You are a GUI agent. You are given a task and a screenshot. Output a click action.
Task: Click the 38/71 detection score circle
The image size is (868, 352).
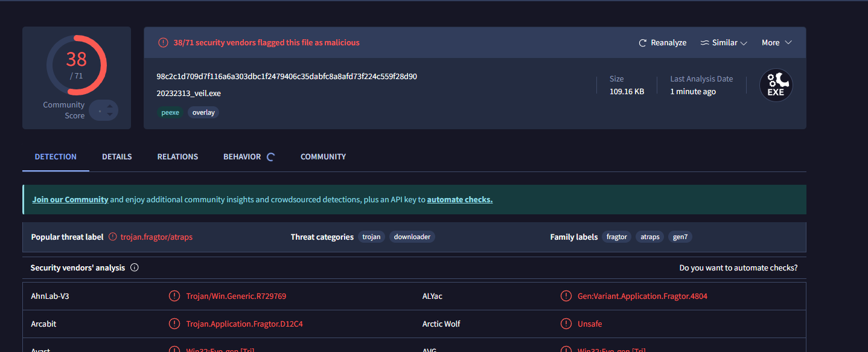[x=77, y=65]
